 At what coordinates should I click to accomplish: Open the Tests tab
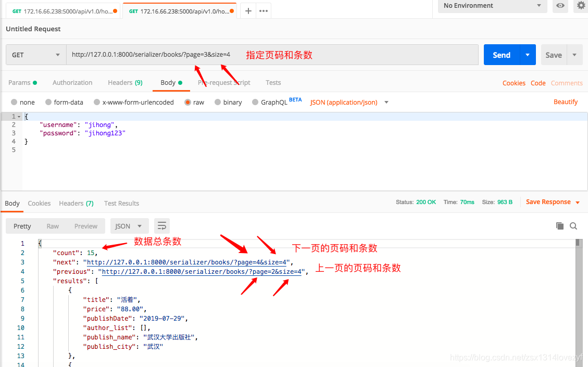(273, 82)
